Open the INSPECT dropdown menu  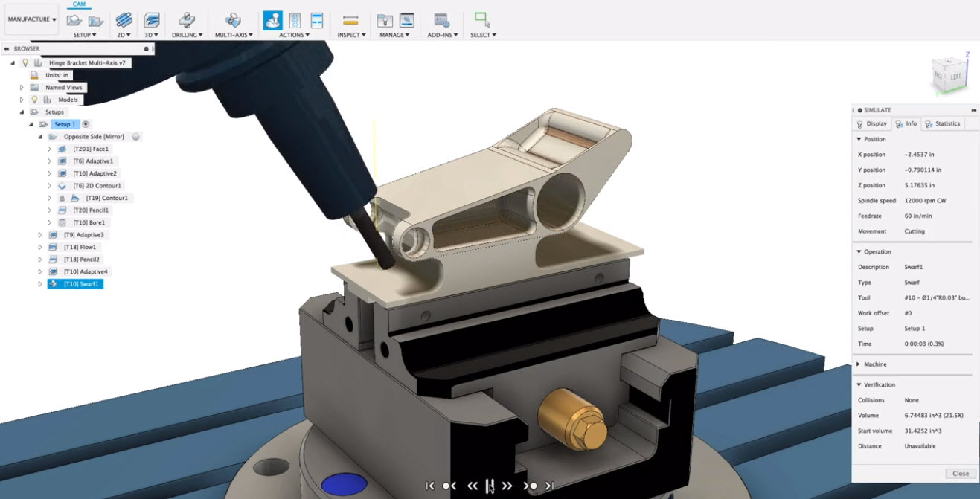[351, 35]
